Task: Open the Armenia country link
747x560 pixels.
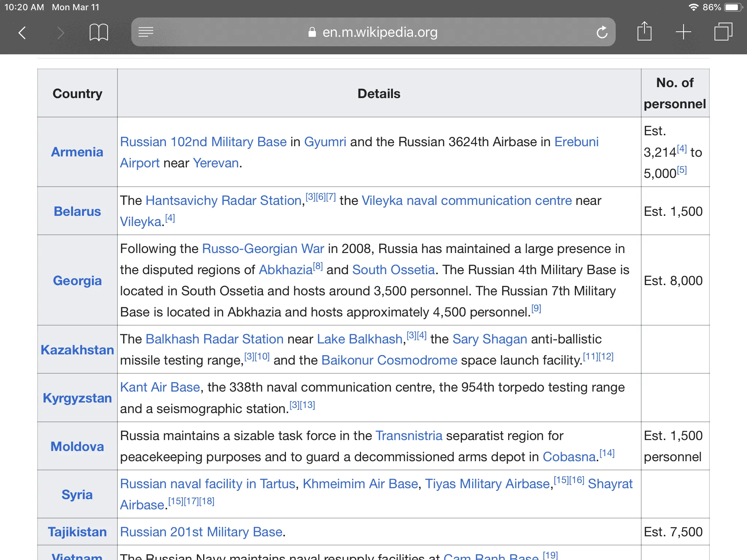Action: 77,152
